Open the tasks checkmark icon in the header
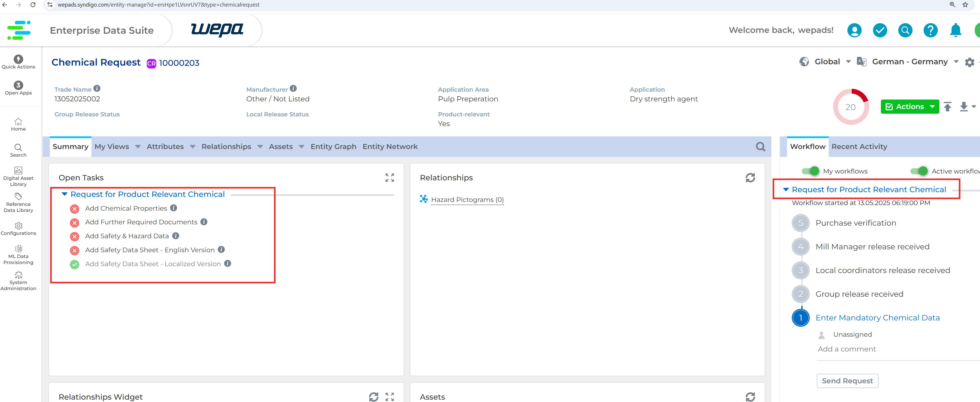The image size is (980, 402). [880, 30]
